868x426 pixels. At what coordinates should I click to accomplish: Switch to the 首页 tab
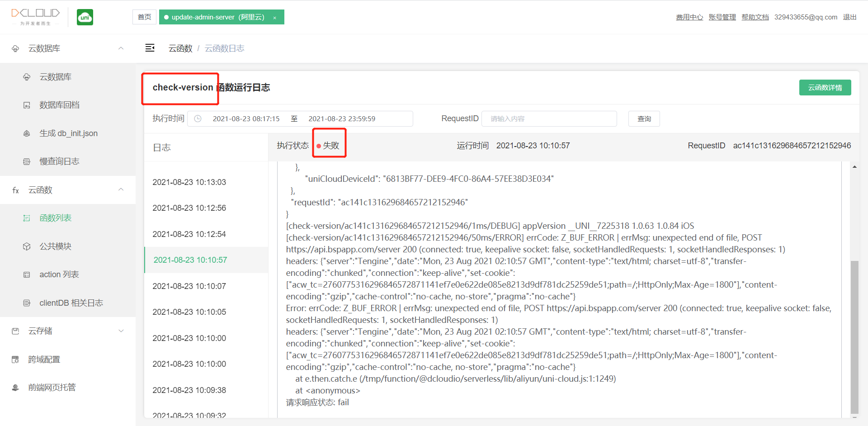coord(144,17)
